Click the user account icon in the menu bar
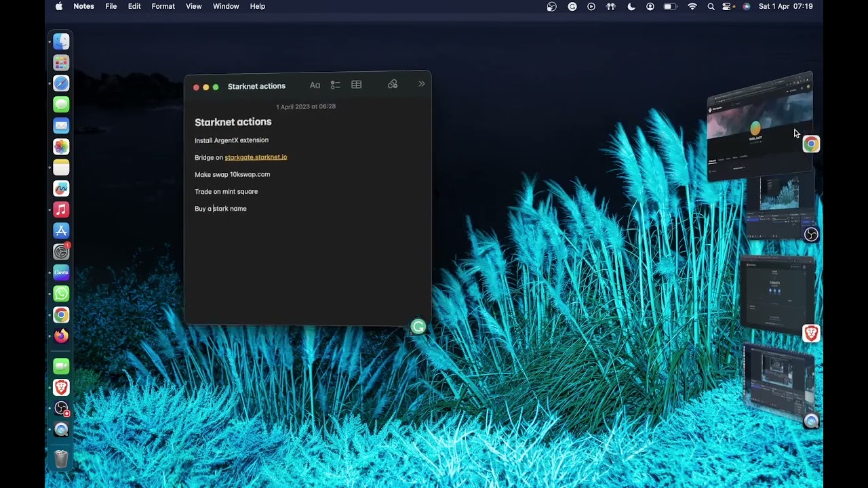868x488 pixels. [650, 6]
